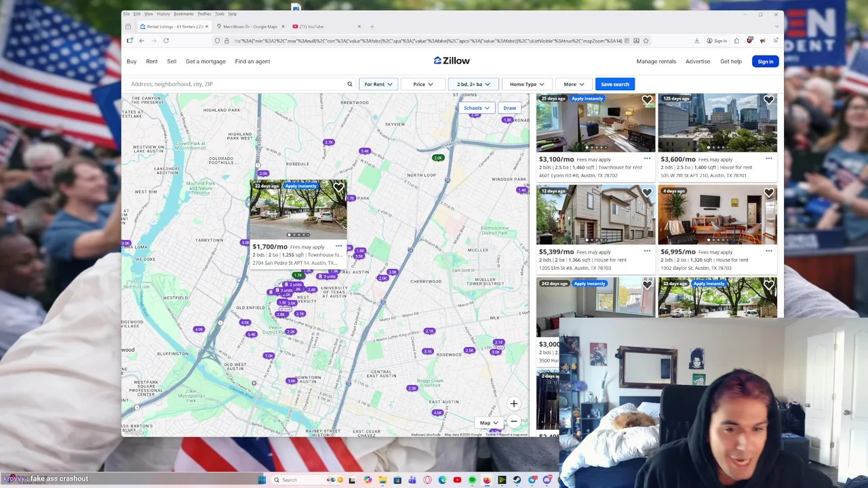Open the Firefox Bookmarks menu
This screenshot has height=488, width=868.
(183, 14)
